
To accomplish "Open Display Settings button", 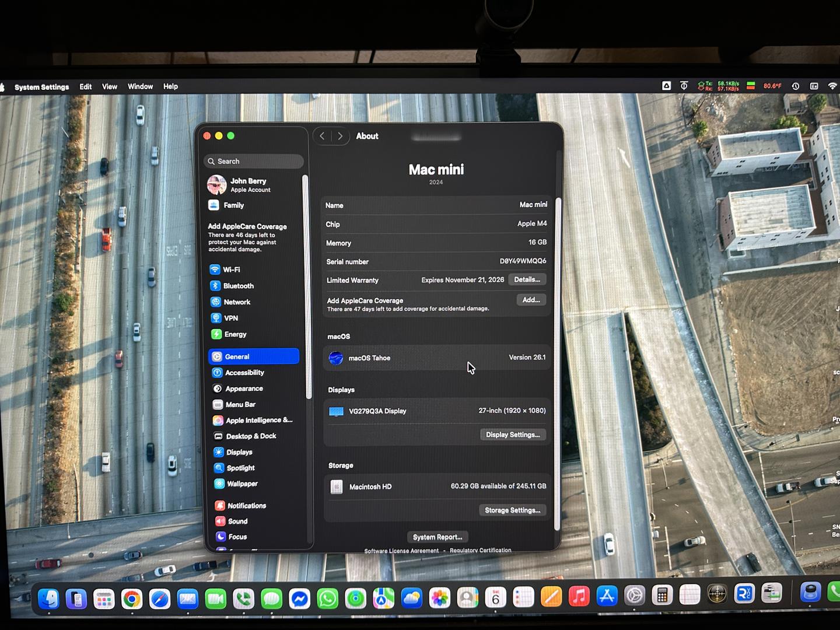I will (512, 435).
